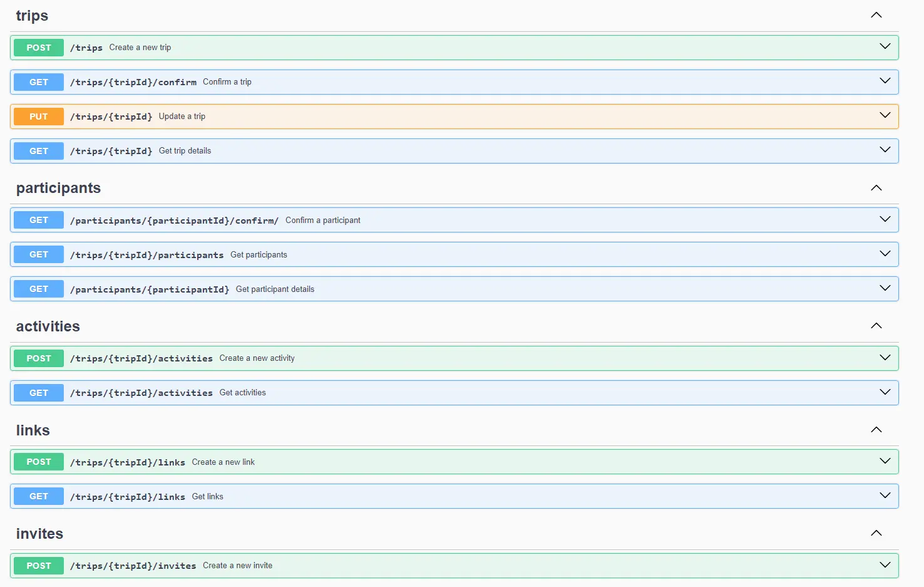This screenshot has width=924, height=587.
Task: Click the 'Get participant details' description
Action: click(275, 289)
